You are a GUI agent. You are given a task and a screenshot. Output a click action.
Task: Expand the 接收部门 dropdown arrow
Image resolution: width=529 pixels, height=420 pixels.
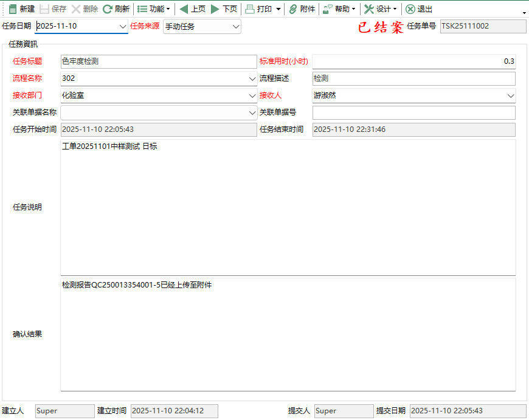[x=252, y=96]
